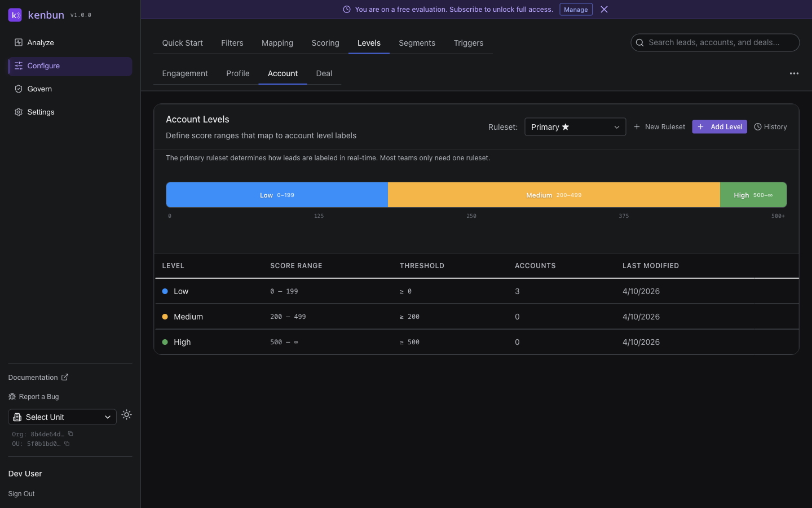812x508 pixels.
Task: Select the High level row
Action: click(x=476, y=342)
